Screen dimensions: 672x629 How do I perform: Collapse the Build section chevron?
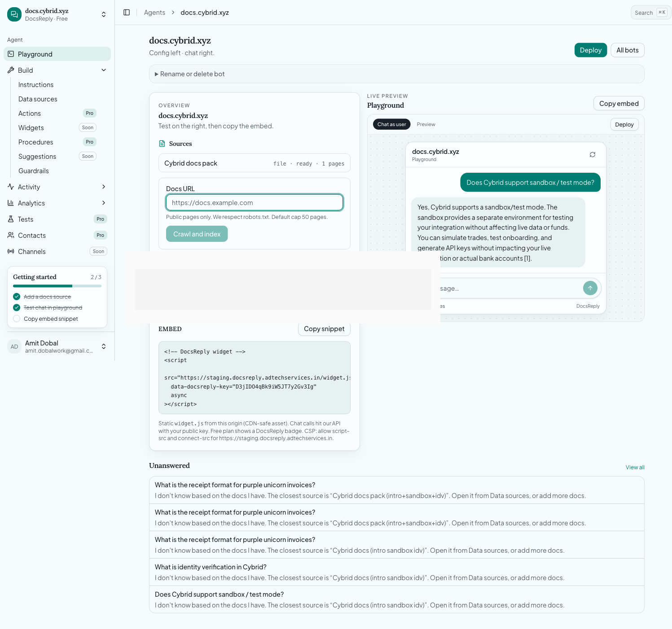coord(104,70)
